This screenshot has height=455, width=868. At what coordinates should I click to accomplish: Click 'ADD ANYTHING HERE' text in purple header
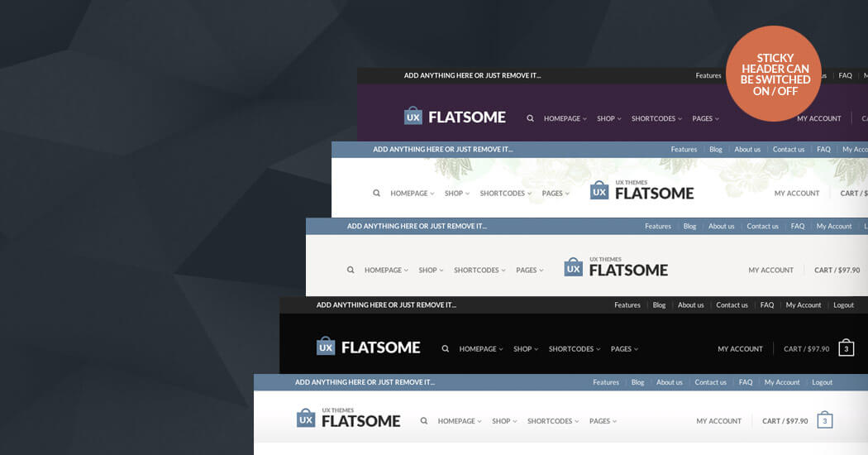472,75
